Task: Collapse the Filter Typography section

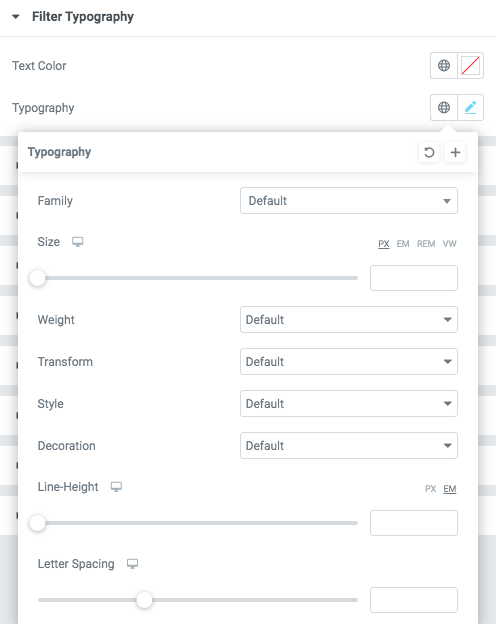Action: click(x=16, y=17)
